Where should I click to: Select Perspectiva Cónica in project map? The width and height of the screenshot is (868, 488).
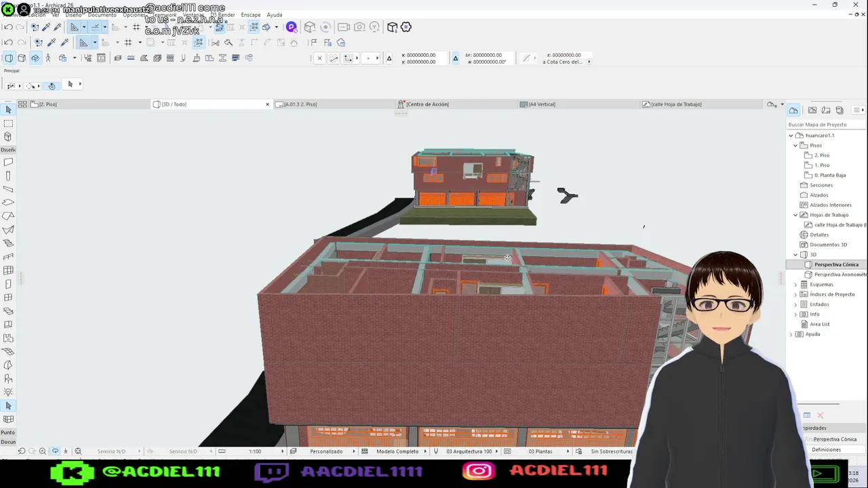(x=835, y=264)
